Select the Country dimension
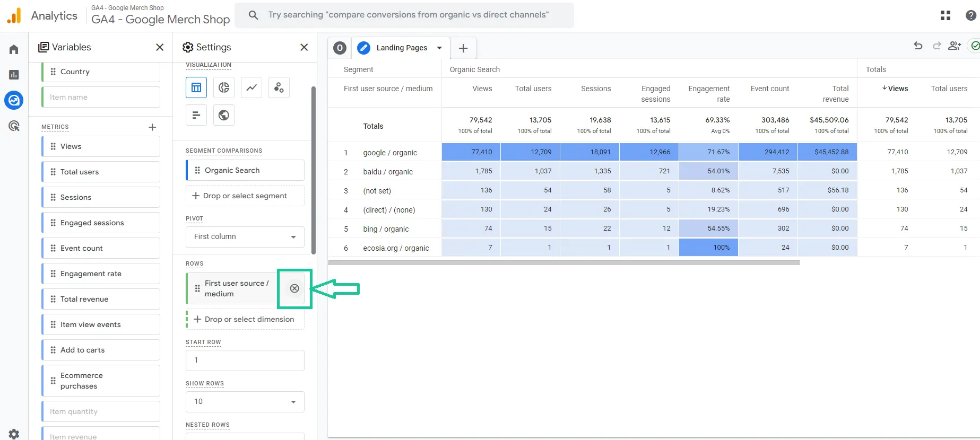The height and width of the screenshot is (440, 980). coord(101,72)
